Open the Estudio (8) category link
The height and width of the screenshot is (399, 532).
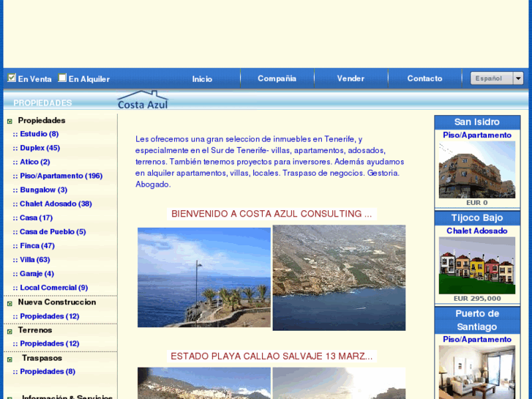(40, 134)
